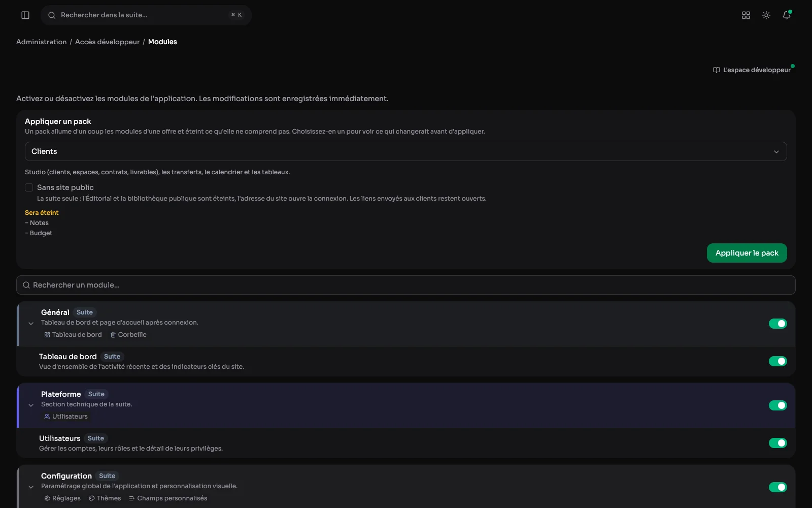The width and height of the screenshot is (812, 508).
Task: Open the Réglages chip under Configuration
Action: 62,498
